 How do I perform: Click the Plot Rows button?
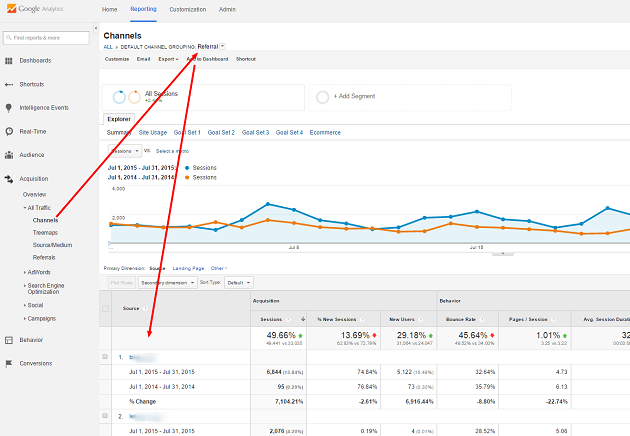pos(122,283)
